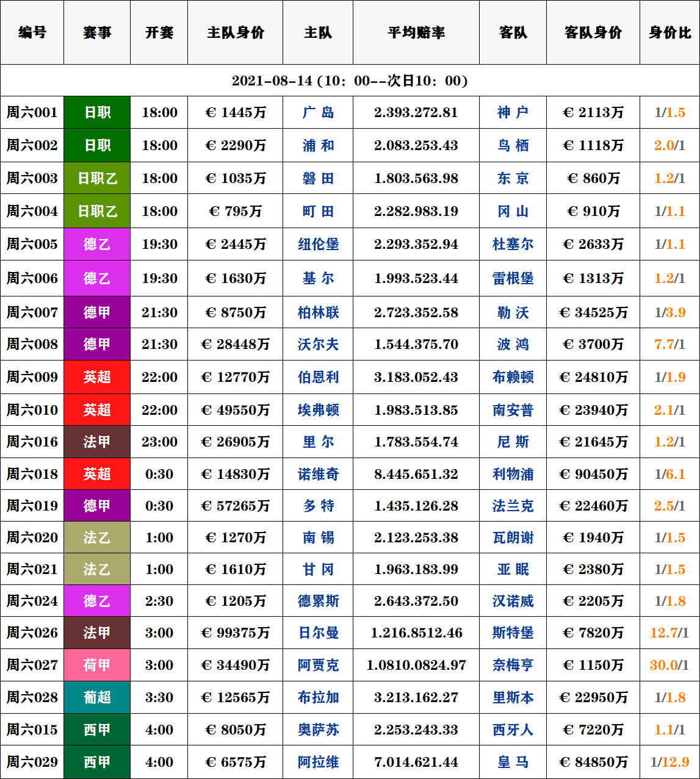The height and width of the screenshot is (779, 700).
Task: Click away team 皇马
Action: click(x=513, y=762)
